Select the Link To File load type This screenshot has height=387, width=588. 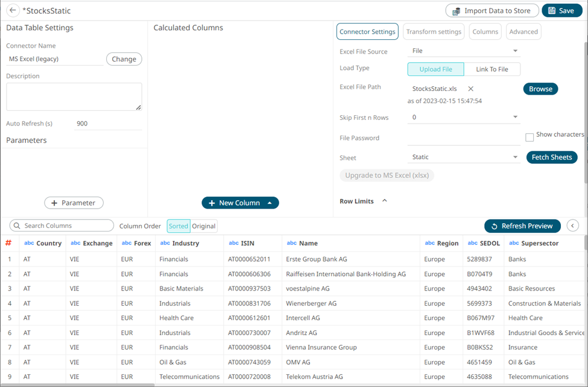click(x=492, y=69)
